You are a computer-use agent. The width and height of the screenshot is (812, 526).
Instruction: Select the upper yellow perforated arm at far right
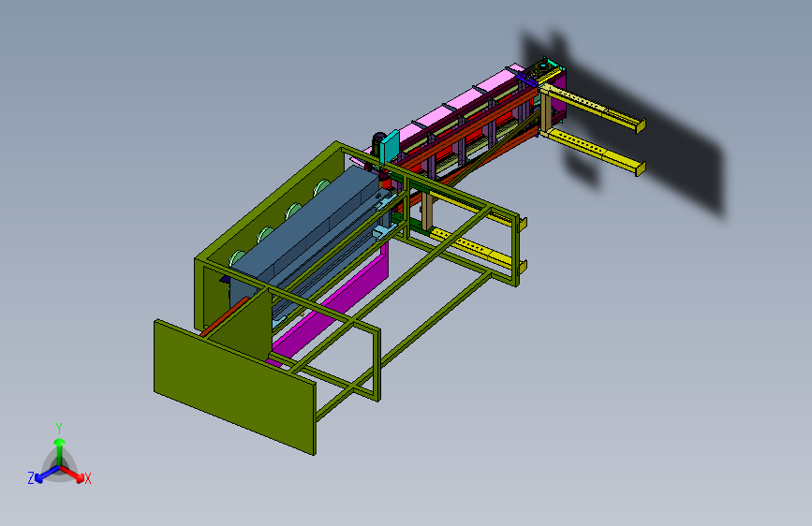[593, 108]
